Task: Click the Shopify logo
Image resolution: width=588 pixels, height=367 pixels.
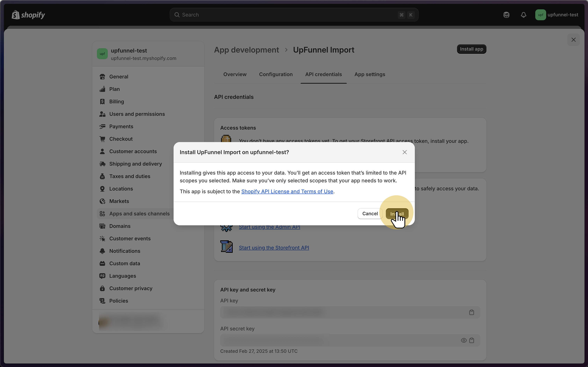Action: pyautogui.click(x=28, y=15)
